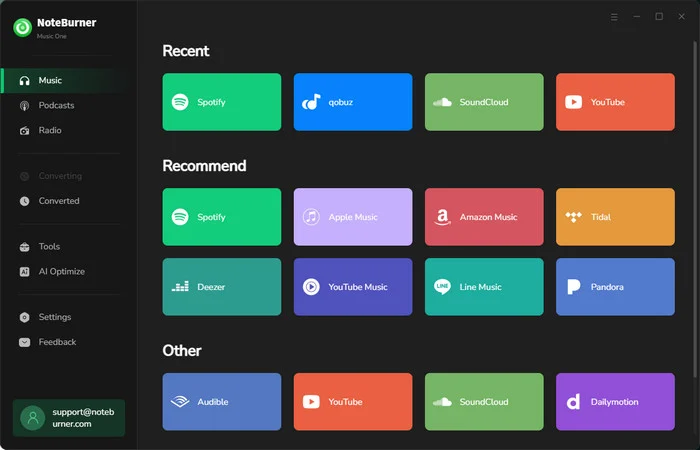
Task: Choose SoundCloud card under Recent
Action: coord(484,102)
